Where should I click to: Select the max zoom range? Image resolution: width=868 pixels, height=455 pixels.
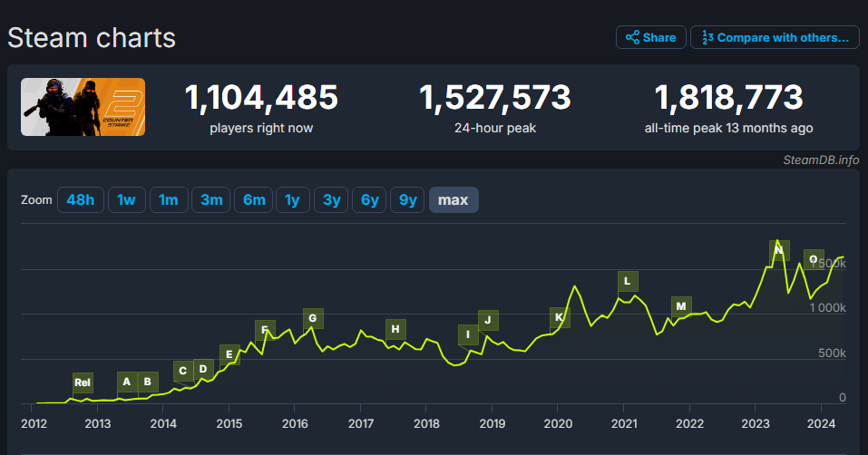(454, 199)
